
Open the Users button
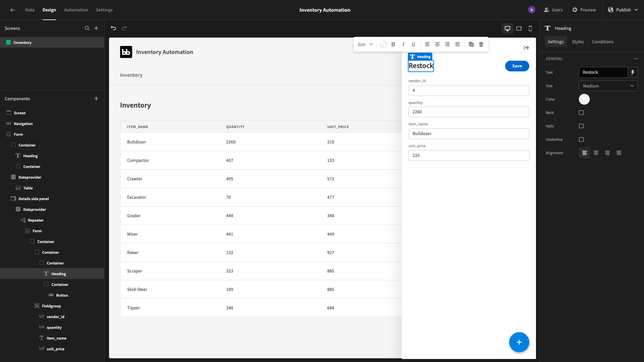(x=553, y=10)
